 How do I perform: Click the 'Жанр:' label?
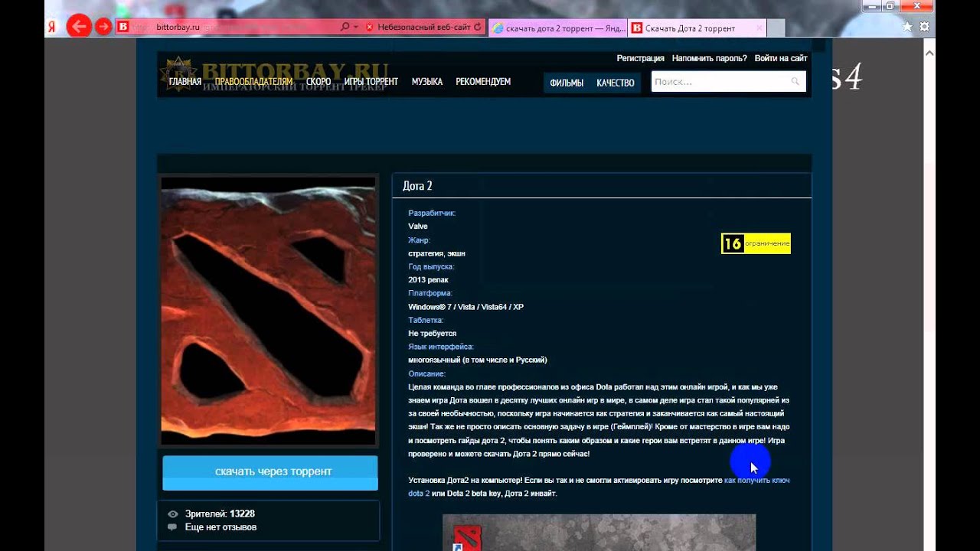click(x=419, y=240)
